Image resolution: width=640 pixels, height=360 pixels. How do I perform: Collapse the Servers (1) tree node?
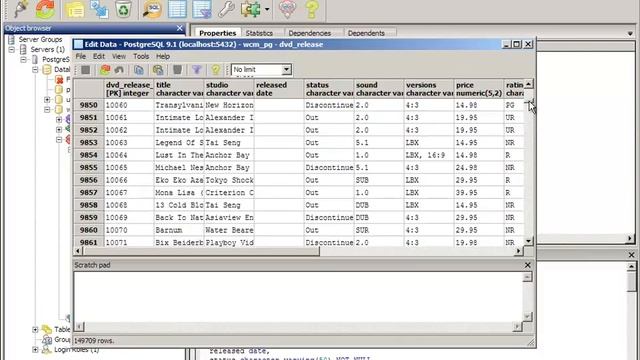pyautogui.click(x=12, y=49)
